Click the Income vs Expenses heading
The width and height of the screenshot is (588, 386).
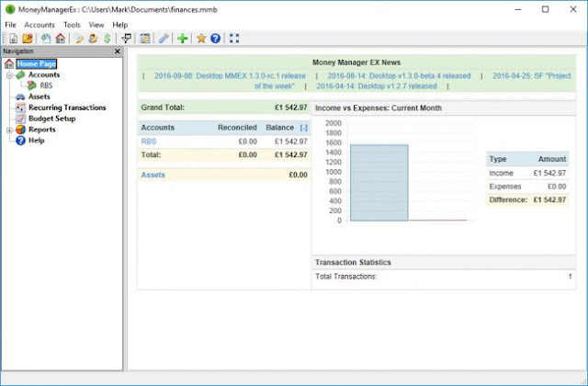(378, 108)
